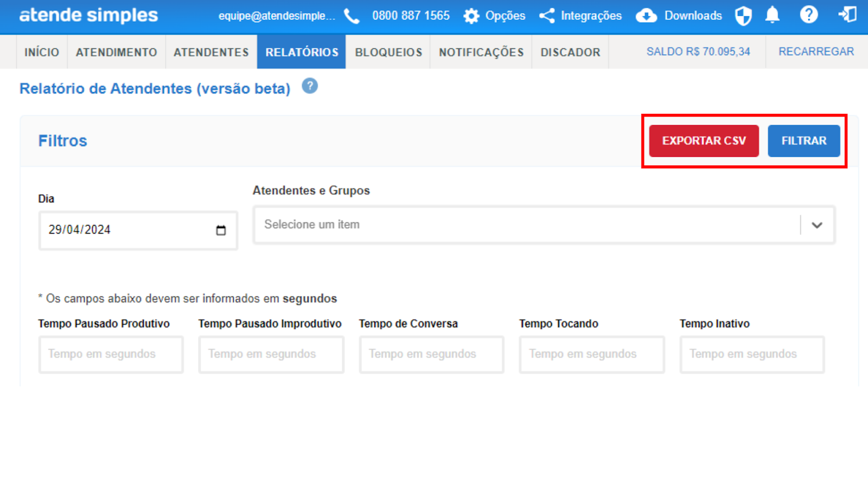Click the phone icon in header
Screen dimensions: 868x488
click(352, 16)
